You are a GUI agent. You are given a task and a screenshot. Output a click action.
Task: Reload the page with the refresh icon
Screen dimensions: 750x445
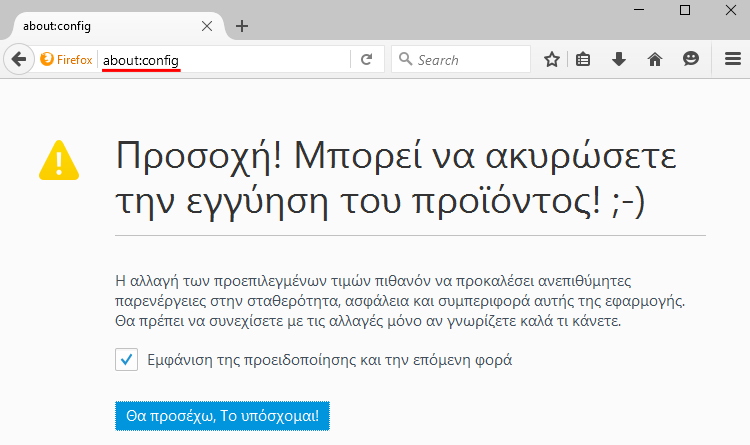click(x=366, y=59)
